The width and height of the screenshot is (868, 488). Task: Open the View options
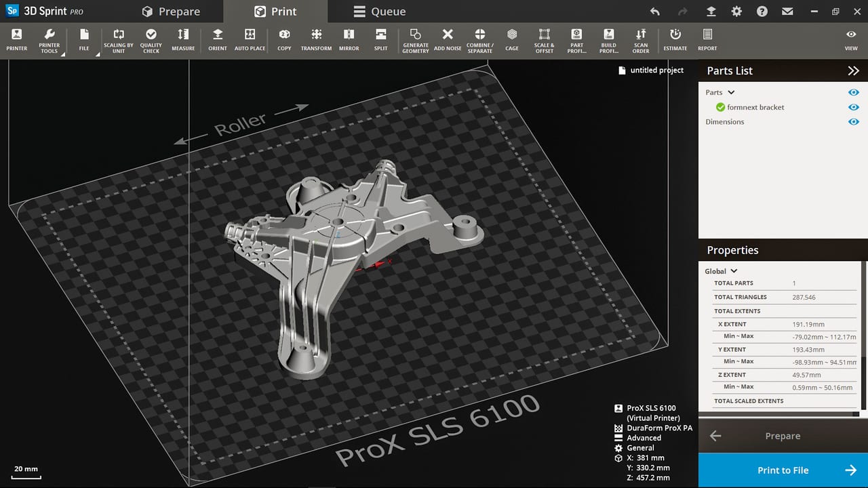pyautogui.click(x=851, y=39)
